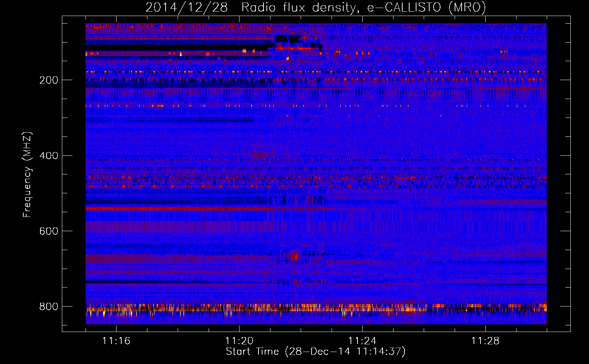Click the 800 frequency tick label
This screenshot has width=589, height=364.
pyautogui.click(x=49, y=306)
